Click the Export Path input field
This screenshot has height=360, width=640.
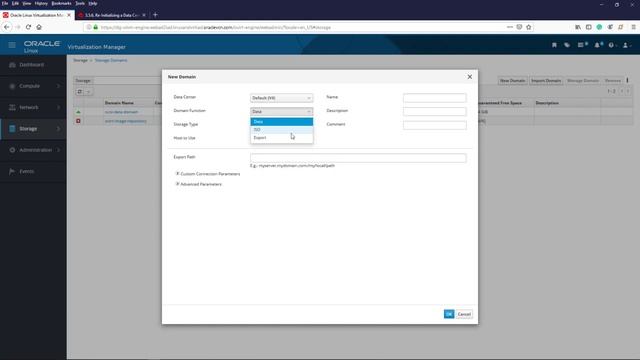point(358,158)
